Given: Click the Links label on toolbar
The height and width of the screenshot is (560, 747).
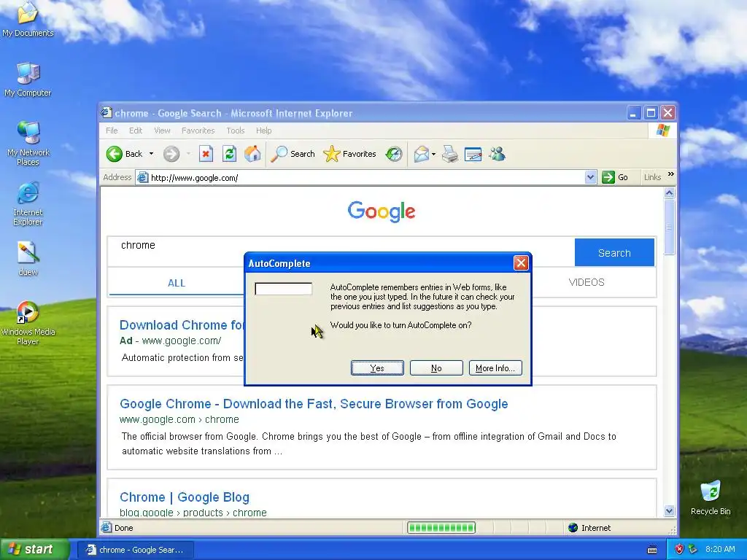Looking at the screenshot, I should (652, 177).
